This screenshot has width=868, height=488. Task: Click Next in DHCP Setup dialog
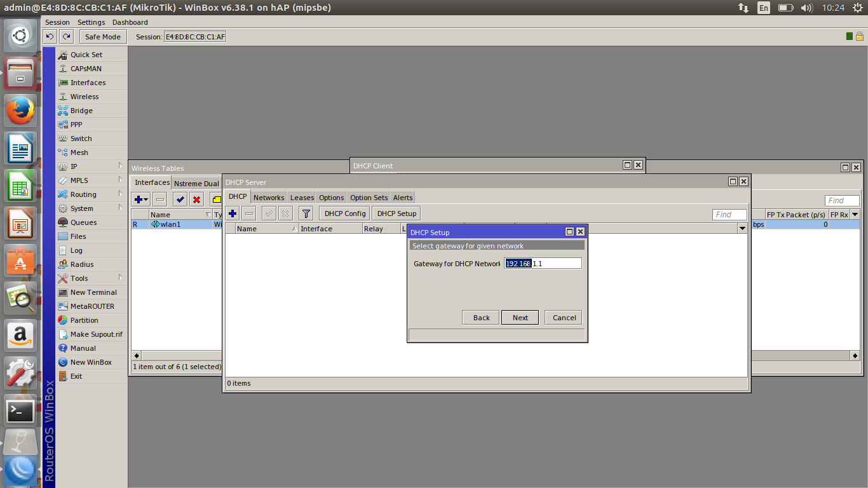(520, 318)
